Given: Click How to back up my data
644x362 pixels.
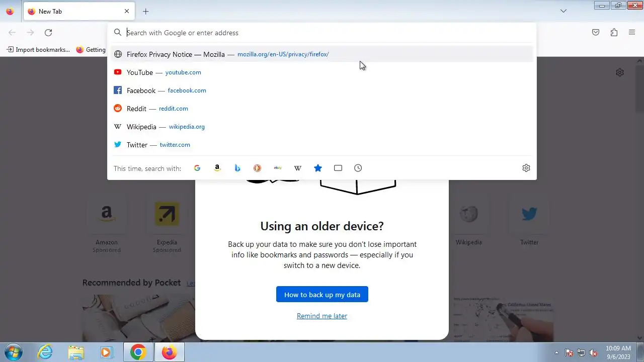Looking at the screenshot, I should (322, 295).
